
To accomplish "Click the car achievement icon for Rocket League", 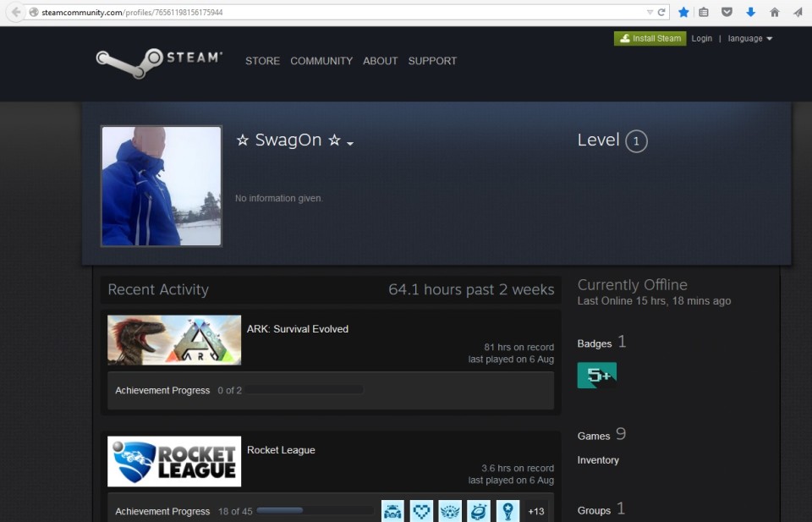I will [x=392, y=511].
